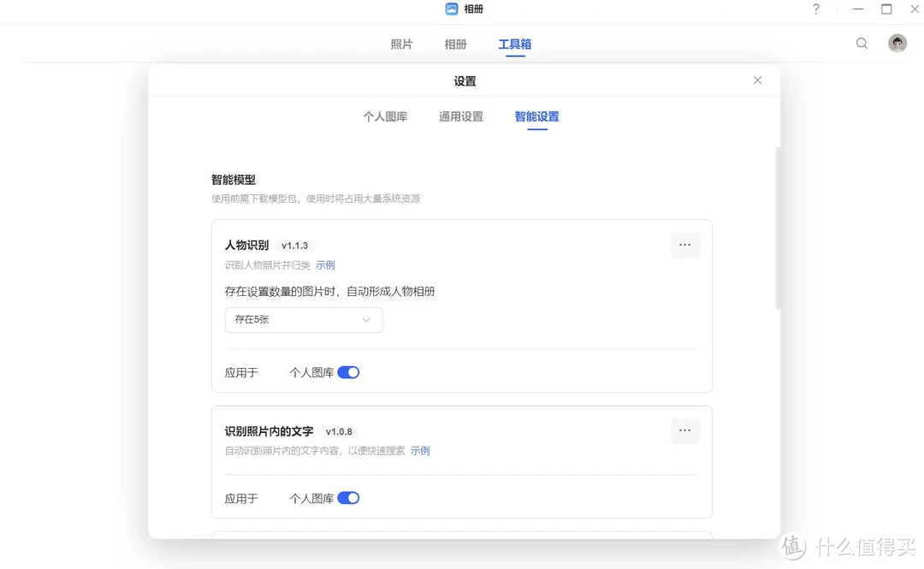The width and height of the screenshot is (924, 569).
Task: Switch to the 照片 tab
Action: coord(401,44)
